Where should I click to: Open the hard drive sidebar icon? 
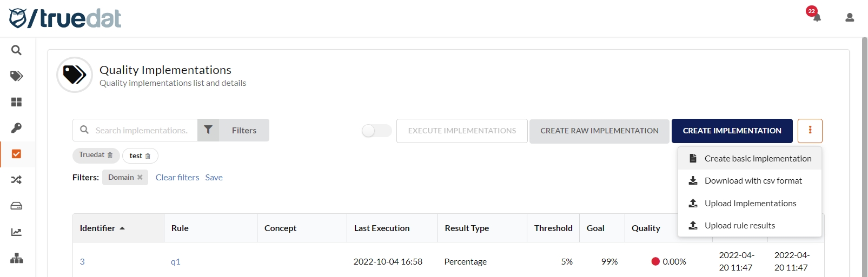pos(16,206)
